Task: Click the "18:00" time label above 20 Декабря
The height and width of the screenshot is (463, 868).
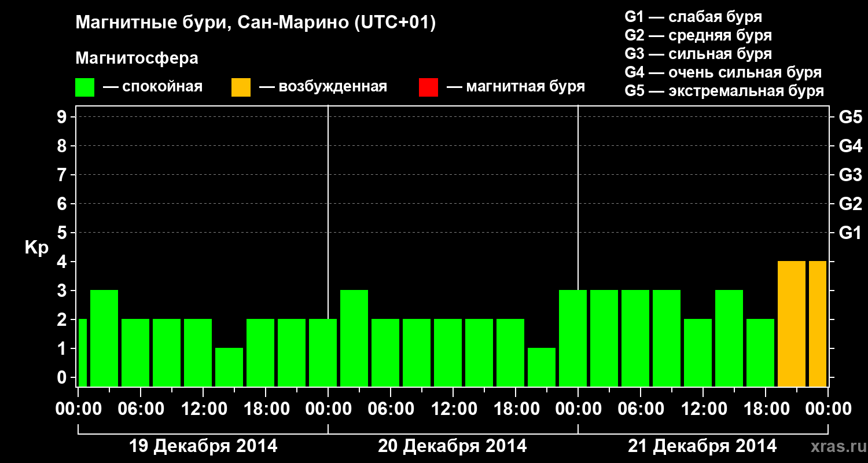Action: 516,409
